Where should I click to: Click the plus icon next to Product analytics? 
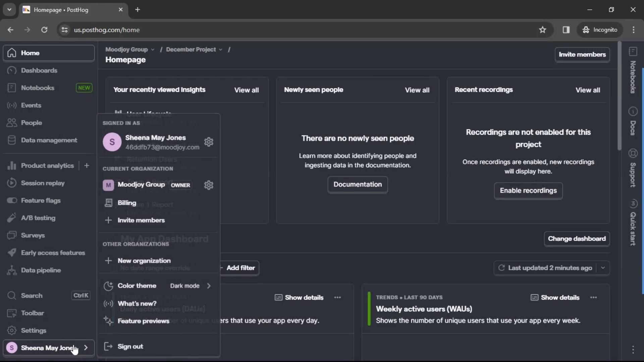click(x=87, y=166)
